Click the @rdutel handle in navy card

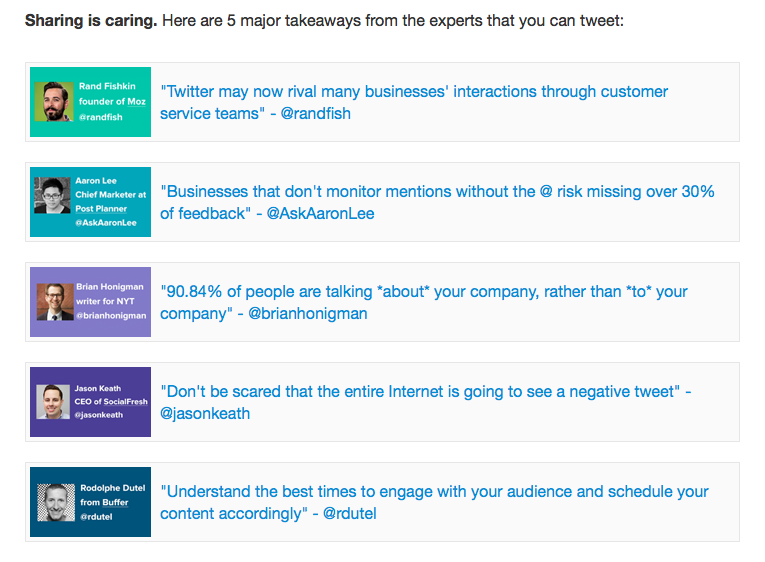tap(96, 517)
